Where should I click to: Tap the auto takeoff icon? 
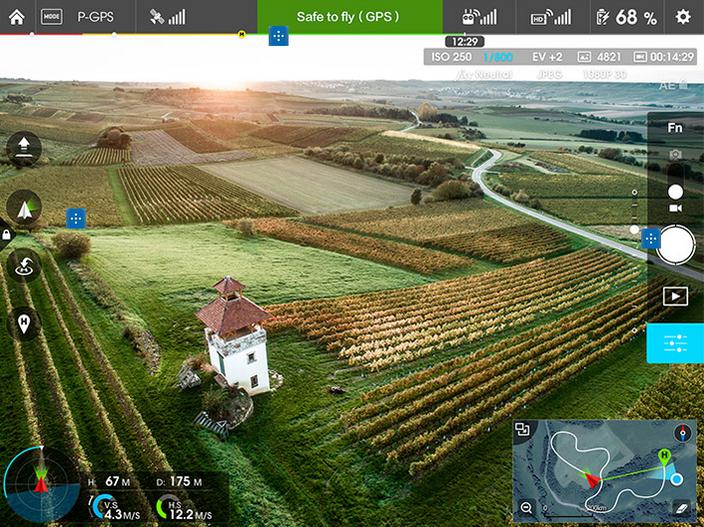(x=24, y=149)
